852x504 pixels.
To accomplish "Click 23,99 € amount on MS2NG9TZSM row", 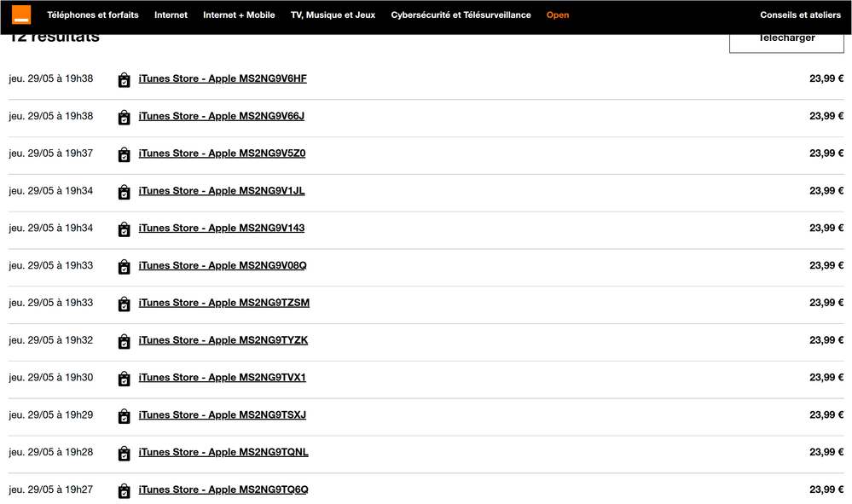I will pos(826,303).
